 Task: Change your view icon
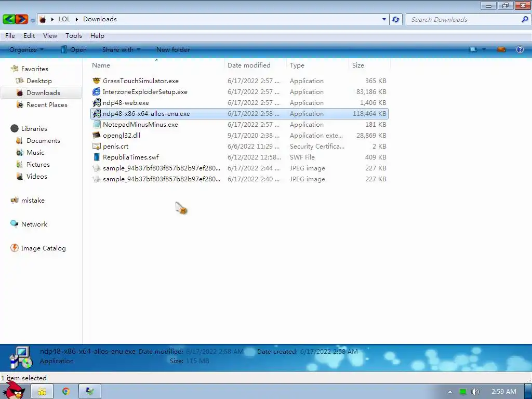(473, 49)
